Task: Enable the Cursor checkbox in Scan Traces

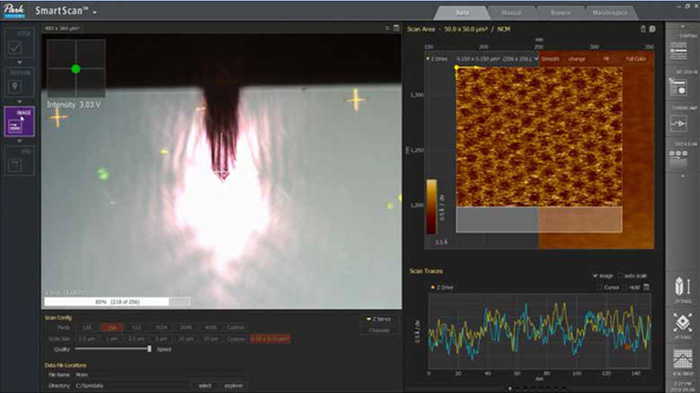Action: pos(600,288)
